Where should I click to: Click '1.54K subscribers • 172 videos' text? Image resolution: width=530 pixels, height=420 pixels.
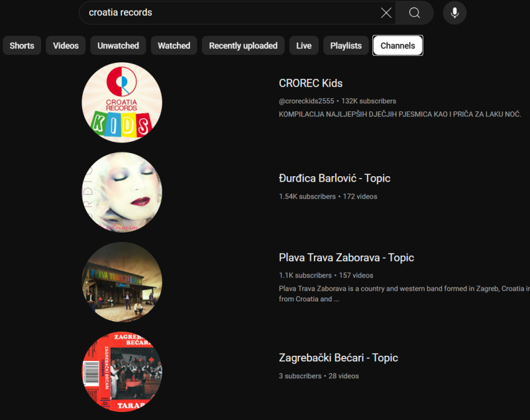tap(328, 196)
